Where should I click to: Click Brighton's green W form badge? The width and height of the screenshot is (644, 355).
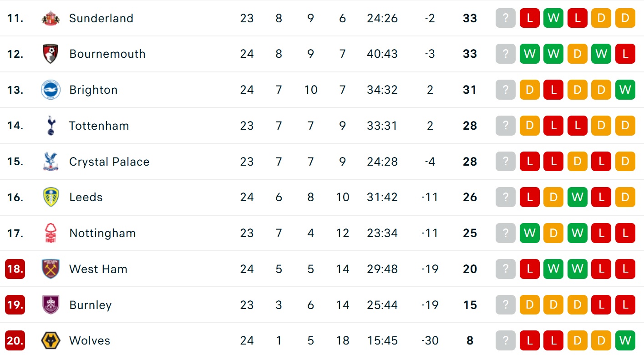coord(625,90)
